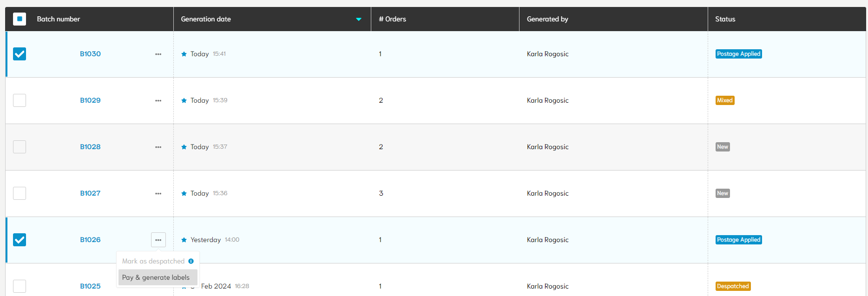Click the info icon beside Mark as despatched

[191, 261]
